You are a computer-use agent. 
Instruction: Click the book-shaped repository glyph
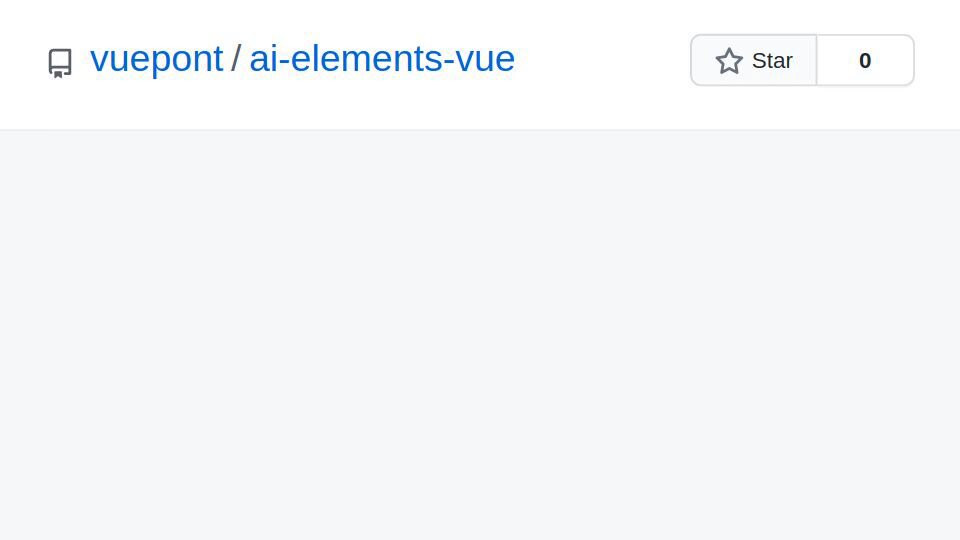tap(60, 63)
